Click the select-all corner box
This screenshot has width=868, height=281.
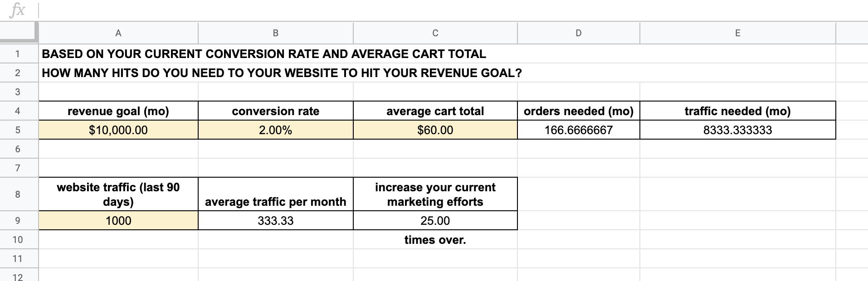19,33
